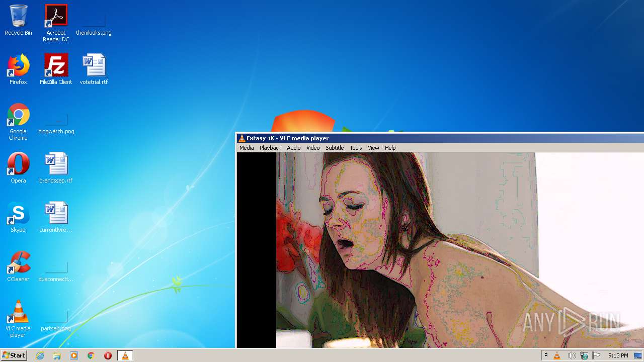This screenshot has height=362, width=644.
Task: Show hidden system tray icons
Action: pos(546,355)
